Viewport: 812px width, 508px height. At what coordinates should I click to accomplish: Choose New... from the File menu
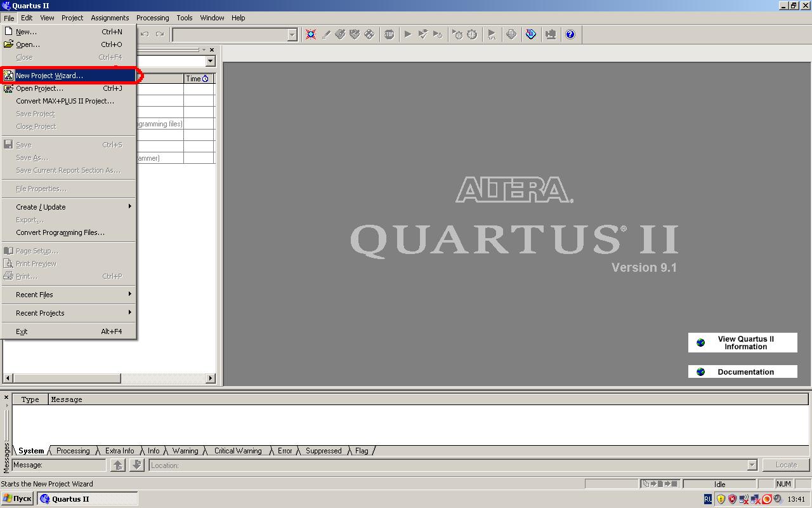pyautogui.click(x=69, y=32)
